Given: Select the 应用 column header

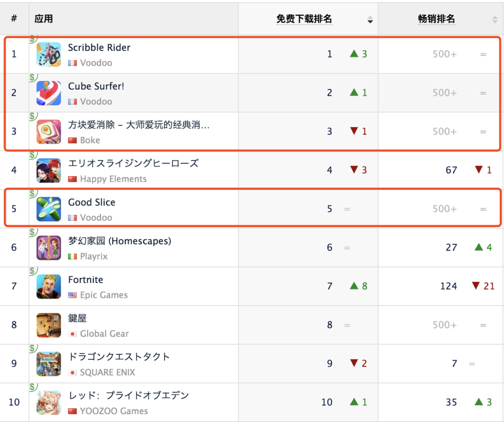Looking at the screenshot, I should point(43,19).
